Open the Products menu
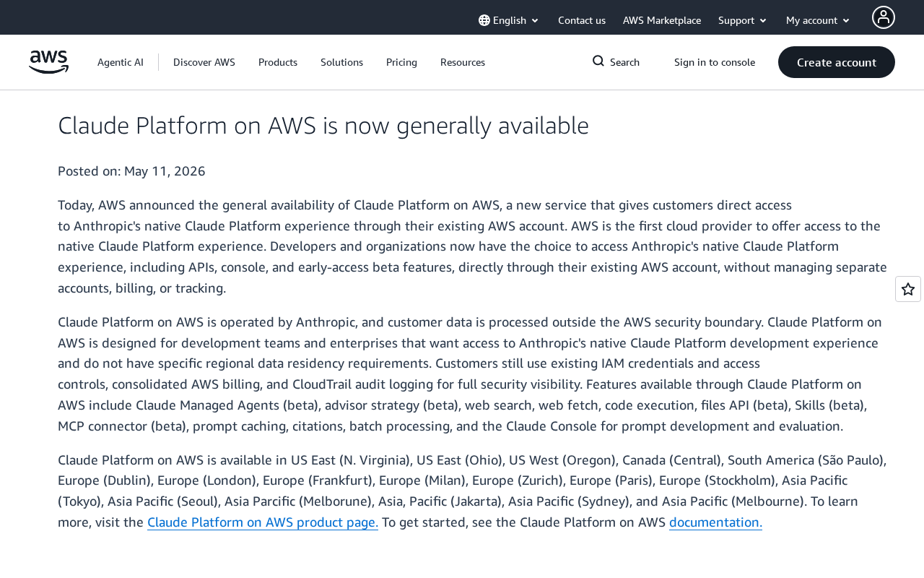Image resolution: width=924 pixels, height=578 pixels. point(278,62)
